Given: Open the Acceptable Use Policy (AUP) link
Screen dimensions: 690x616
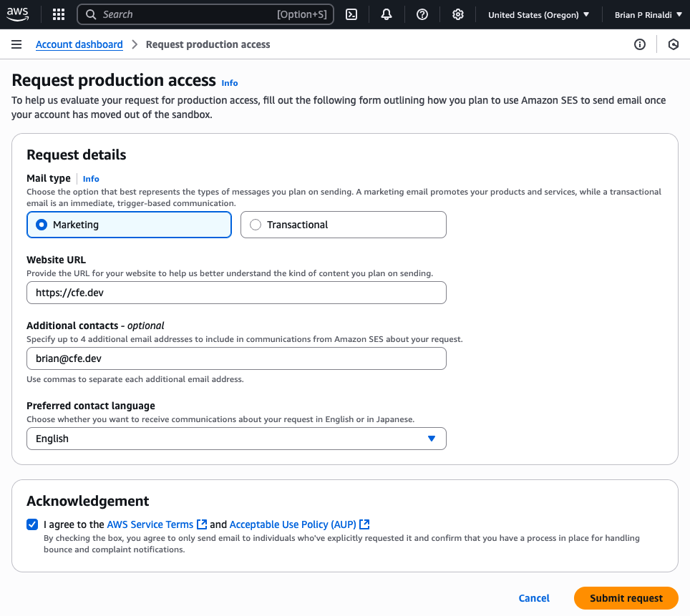Looking at the screenshot, I should click(293, 524).
